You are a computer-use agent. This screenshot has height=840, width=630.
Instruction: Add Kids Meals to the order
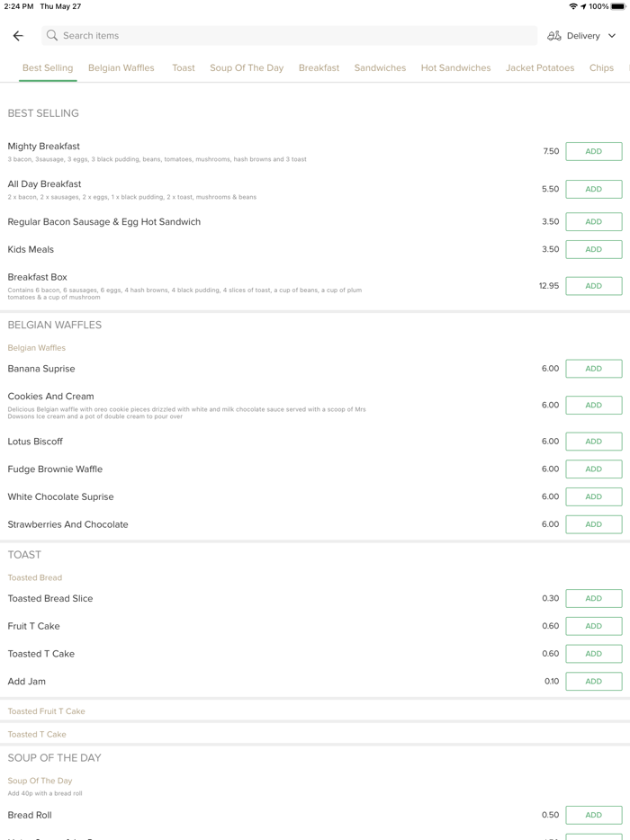click(593, 249)
